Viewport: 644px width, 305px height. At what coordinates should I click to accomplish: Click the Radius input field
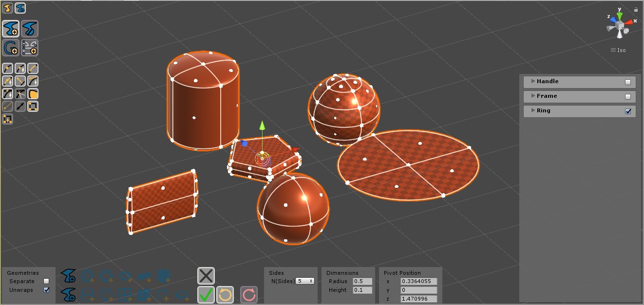(x=362, y=281)
